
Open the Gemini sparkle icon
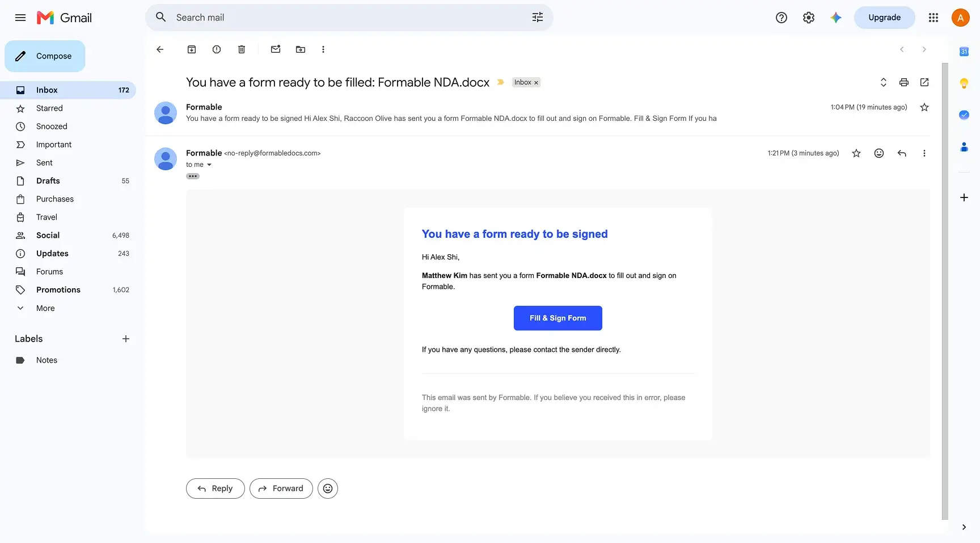(x=836, y=18)
